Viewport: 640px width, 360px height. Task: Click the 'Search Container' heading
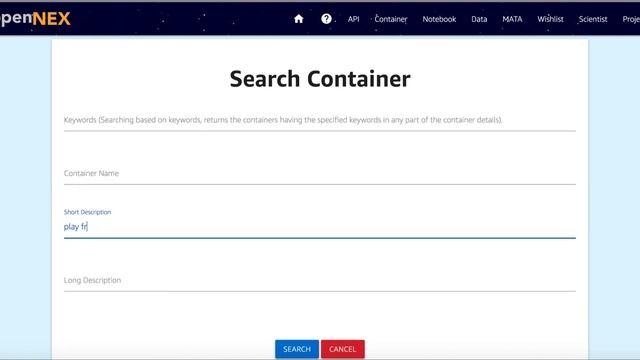tap(320, 79)
